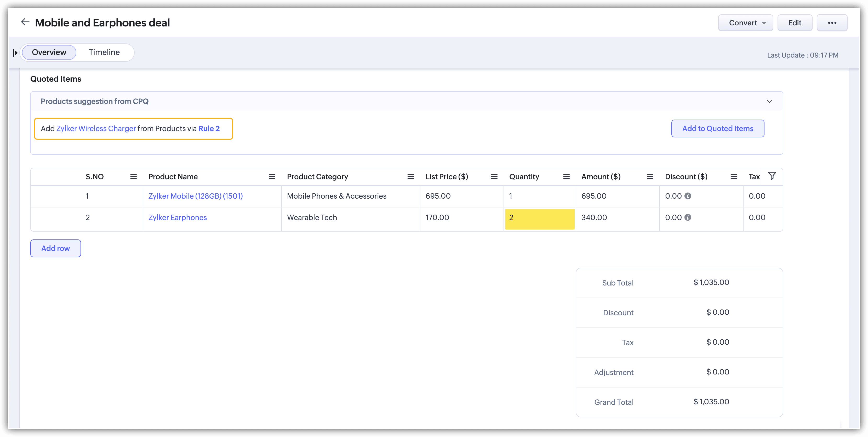The width and height of the screenshot is (868, 437).
Task: Collapse Products suggestion from CPQ section
Action: pyautogui.click(x=769, y=102)
